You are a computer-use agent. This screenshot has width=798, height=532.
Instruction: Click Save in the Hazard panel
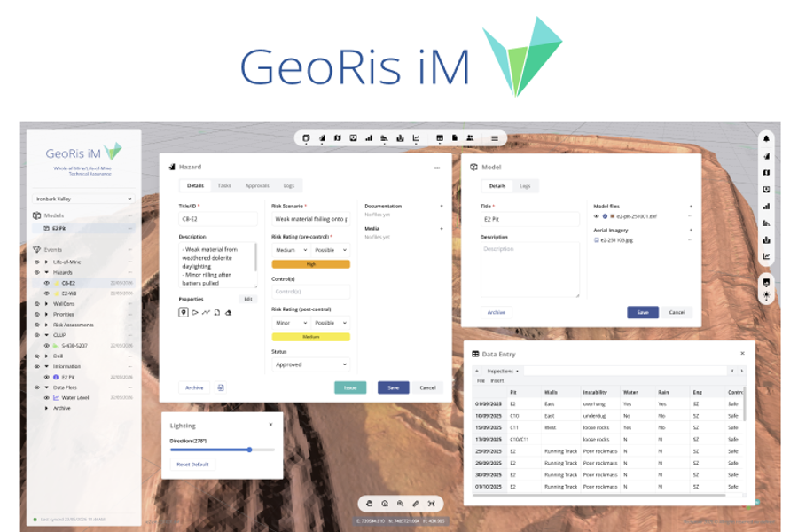(x=394, y=388)
